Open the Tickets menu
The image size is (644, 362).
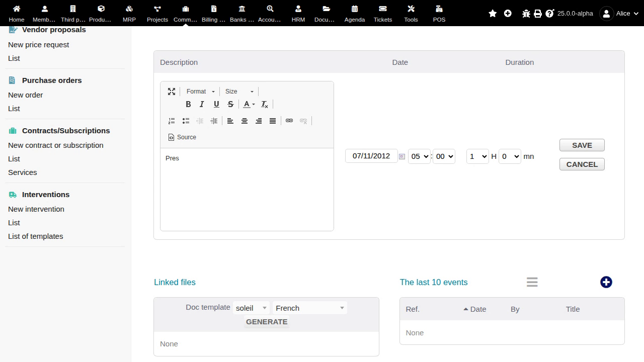click(x=383, y=13)
